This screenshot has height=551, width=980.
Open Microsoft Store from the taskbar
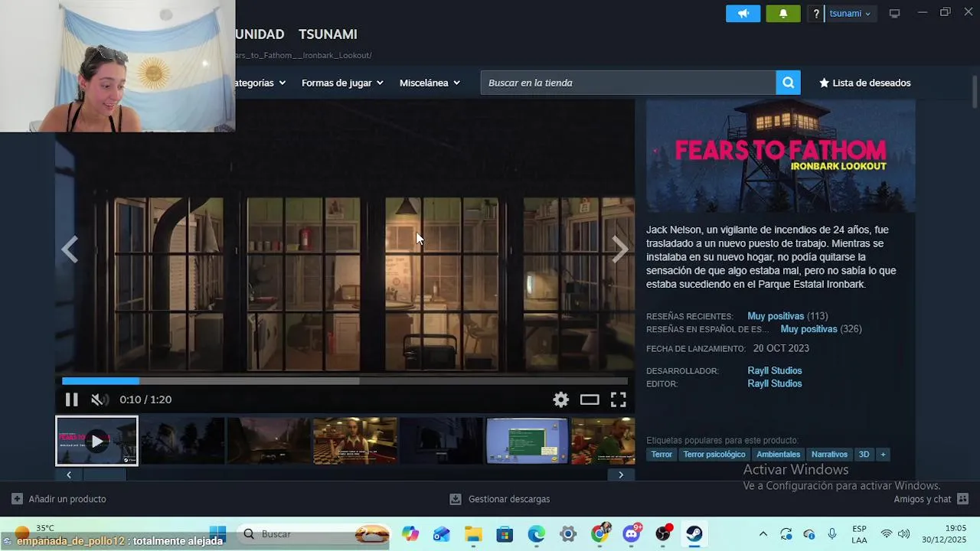coord(505,533)
